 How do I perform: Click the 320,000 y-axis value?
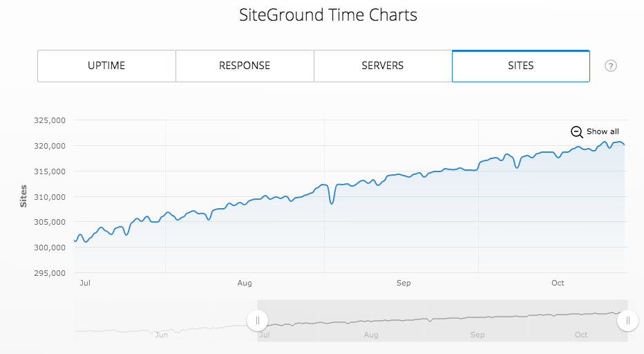click(50, 146)
